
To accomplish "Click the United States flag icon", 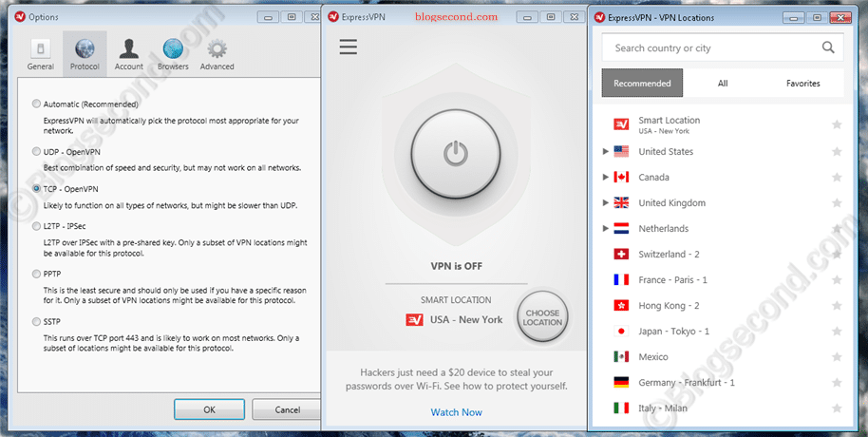I will pos(621,151).
